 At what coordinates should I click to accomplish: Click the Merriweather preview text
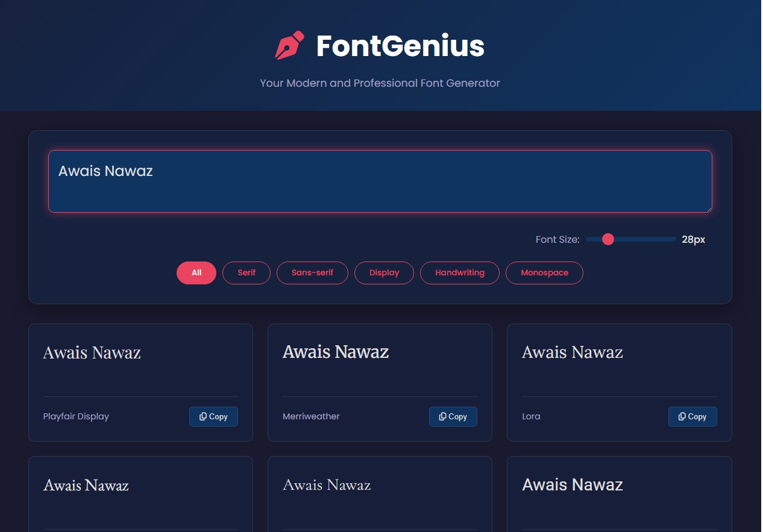336,352
